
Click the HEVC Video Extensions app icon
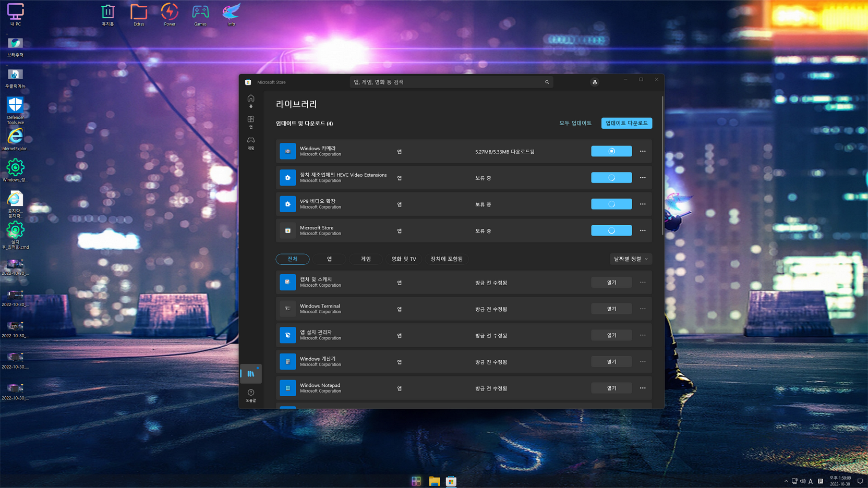coord(287,177)
